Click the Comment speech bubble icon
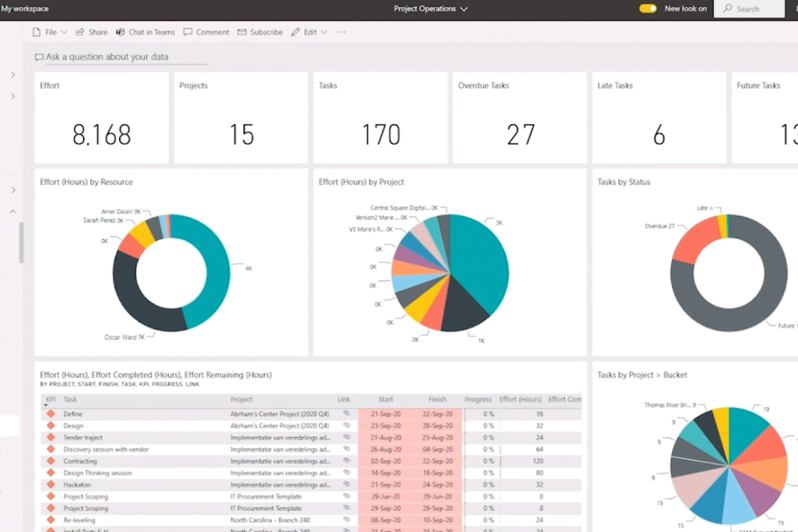The image size is (798, 532). [188, 32]
